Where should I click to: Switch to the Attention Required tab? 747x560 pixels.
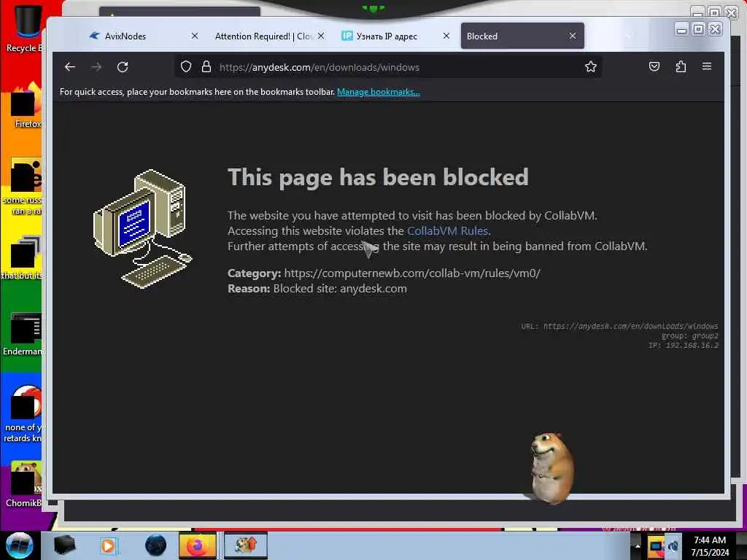pyautogui.click(x=263, y=36)
